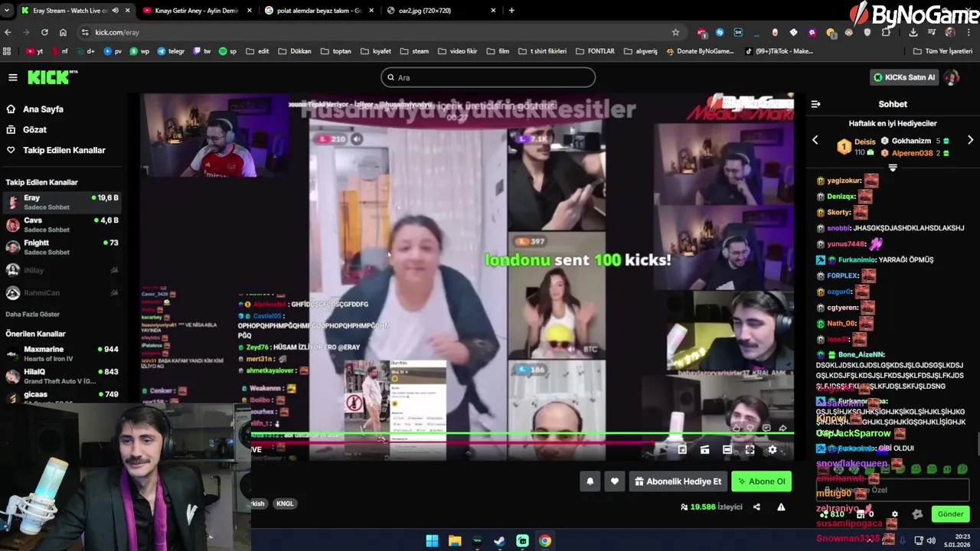Viewport: 980px width, 551px height.
Task: Click the KNGL stream tag
Action: click(x=285, y=504)
